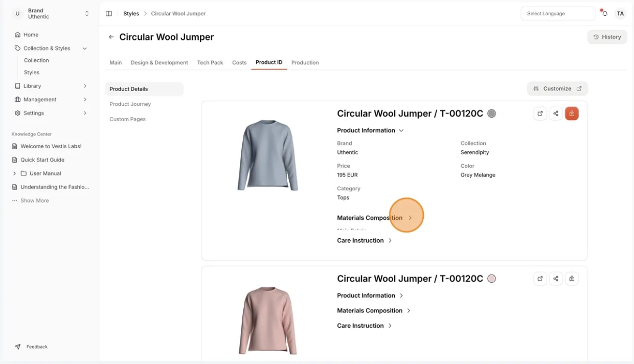
Task: Go back using the arrow beside Circular Wool Jumper
Action: [111, 37]
